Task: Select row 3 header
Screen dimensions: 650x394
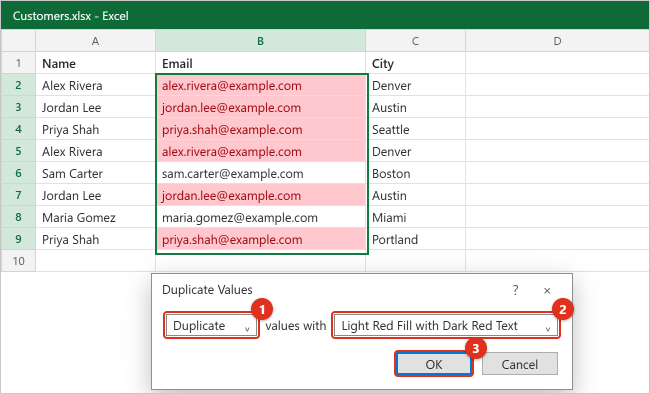Action: pyautogui.click(x=18, y=107)
